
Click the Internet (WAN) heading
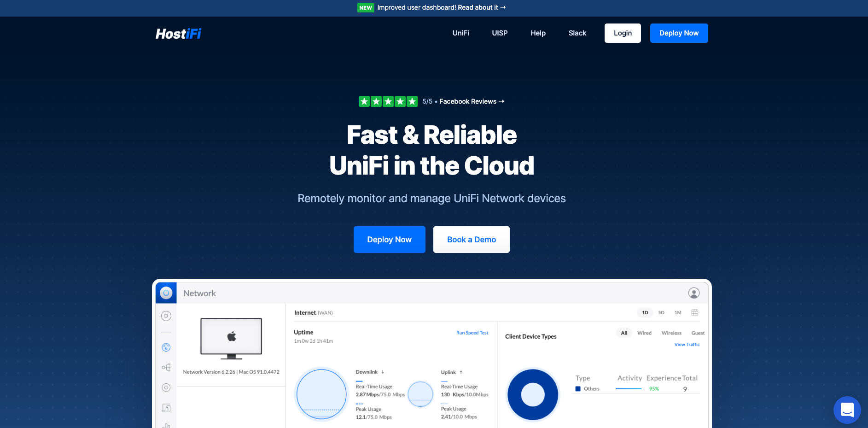click(313, 313)
